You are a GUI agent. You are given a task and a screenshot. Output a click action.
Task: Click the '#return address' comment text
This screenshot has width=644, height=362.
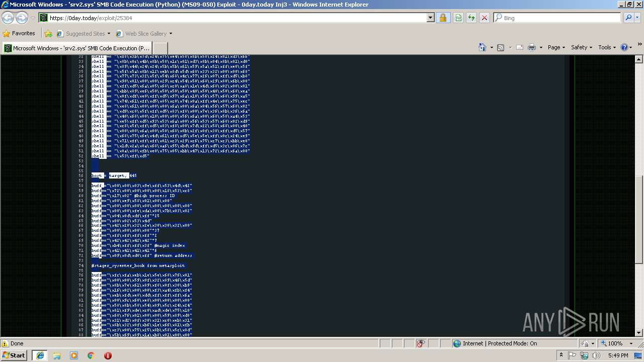coord(173,255)
